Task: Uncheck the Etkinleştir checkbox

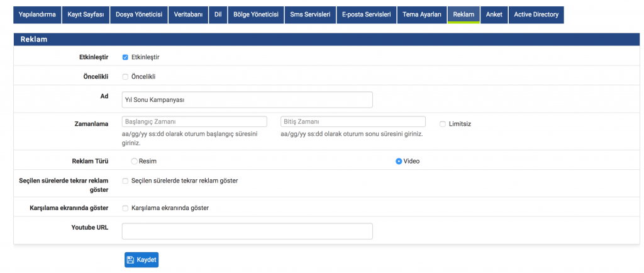Action: (x=126, y=57)
